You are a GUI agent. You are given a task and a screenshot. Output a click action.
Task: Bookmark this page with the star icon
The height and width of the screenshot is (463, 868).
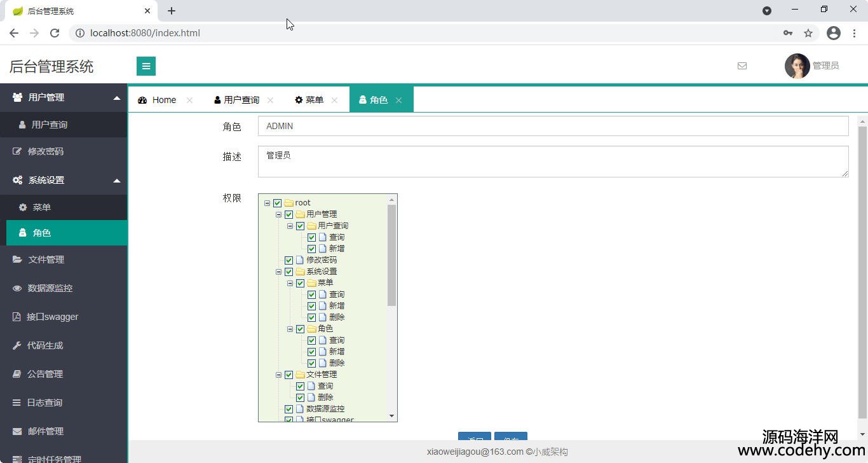tap(808, 33)
